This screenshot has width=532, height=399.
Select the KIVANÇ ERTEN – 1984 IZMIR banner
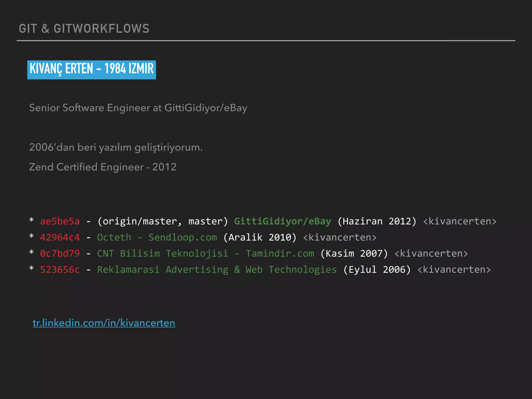91,69
